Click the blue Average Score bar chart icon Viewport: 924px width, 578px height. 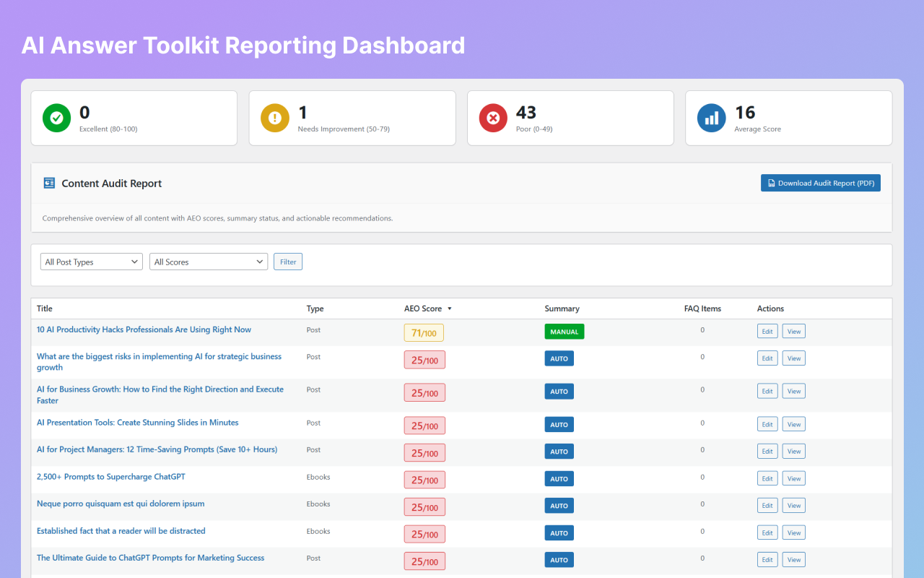pyautogui.click(x=711, y=118)
